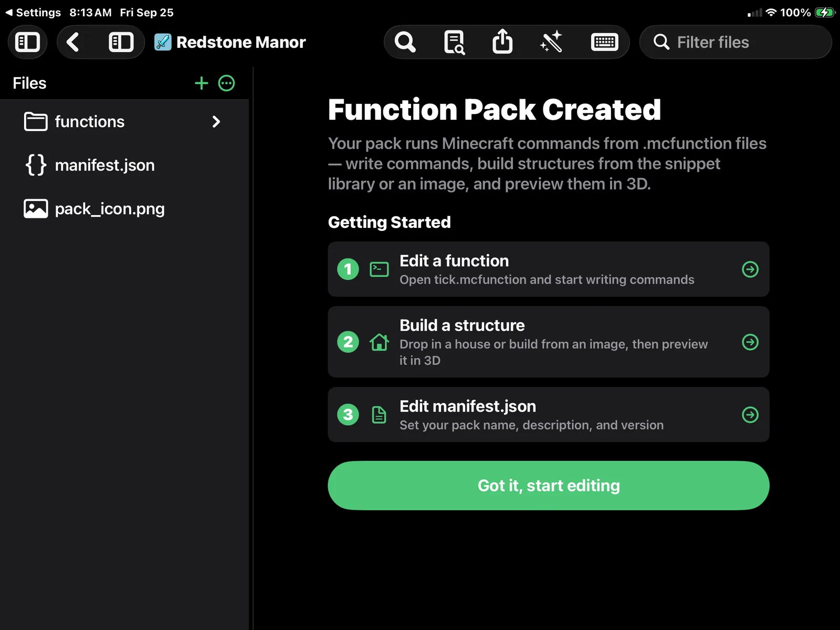Open the magic wand tool
Image resolution: width=840 pixels, height=630 pixels.
point(551,42)
